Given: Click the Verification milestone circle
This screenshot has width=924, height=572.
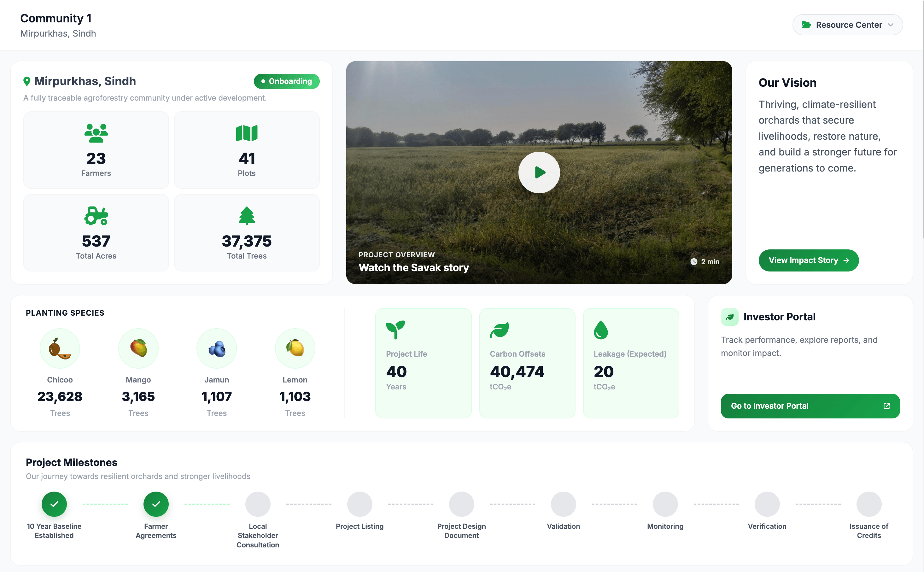Looking at the screenshot, I should (x=767, y=504).
